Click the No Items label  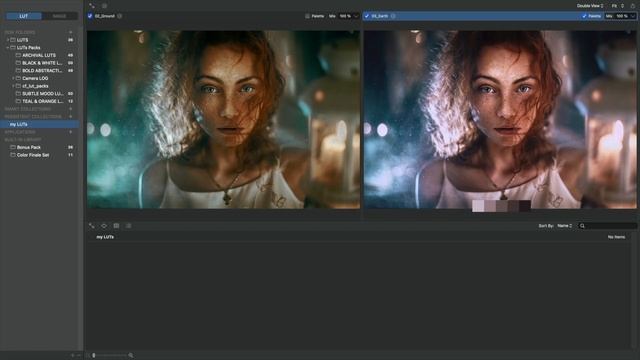[616, 237]
